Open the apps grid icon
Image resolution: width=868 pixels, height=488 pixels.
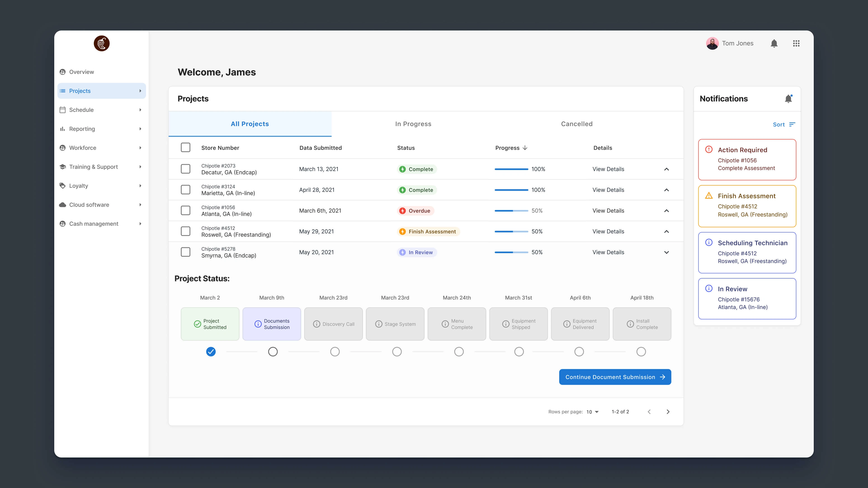point(796,43)
